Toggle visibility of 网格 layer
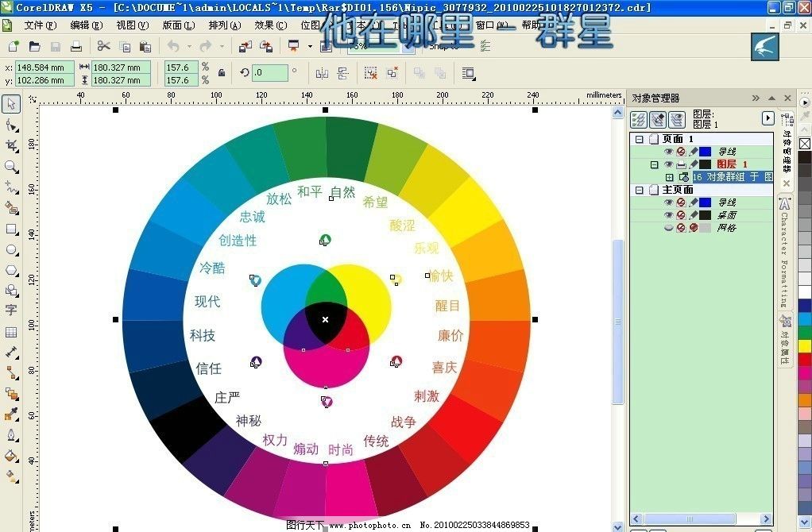 (x=668, y=228)
